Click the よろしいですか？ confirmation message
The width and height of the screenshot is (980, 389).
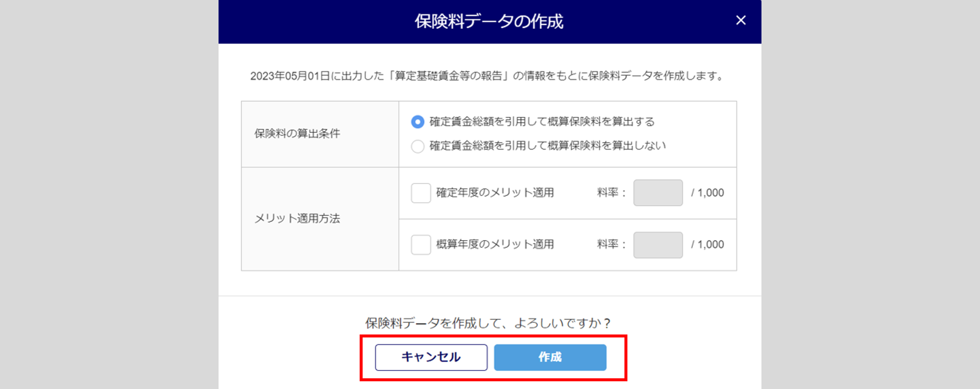488,323
